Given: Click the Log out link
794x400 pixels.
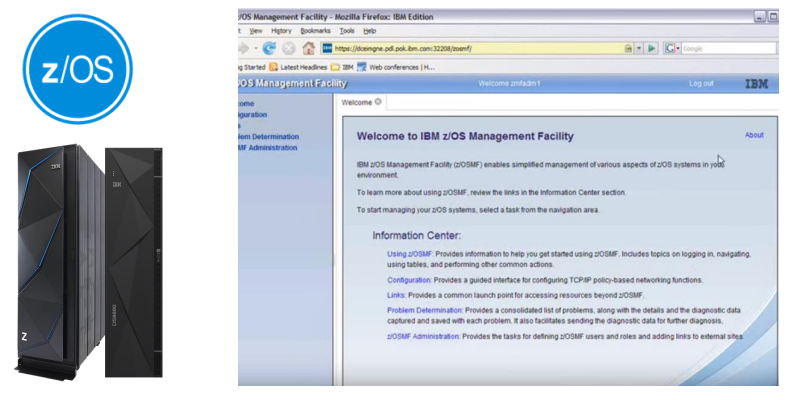Looking at the screenshot, I should 701,84.
